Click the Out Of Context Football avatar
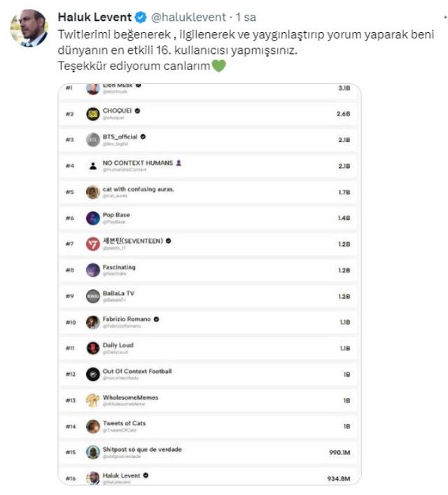The width and height of the screenshot is (448, 495). 93,374
